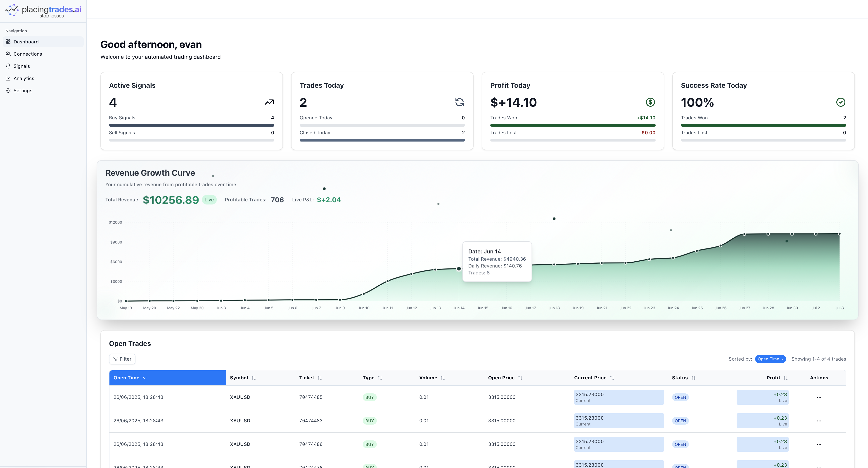Click the Profit Today $+14.10 value

(x=513, y=102)
